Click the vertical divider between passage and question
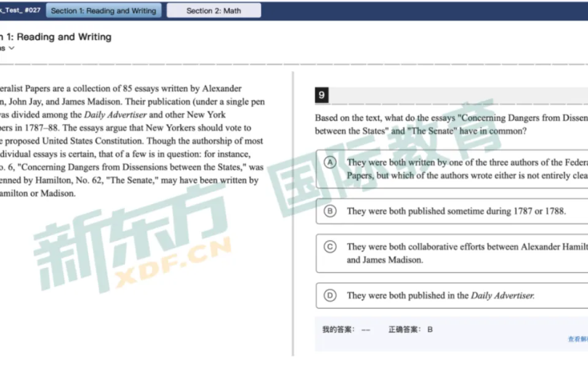The width and height of the screenshot is (588, 368). [x=293, y=218]
